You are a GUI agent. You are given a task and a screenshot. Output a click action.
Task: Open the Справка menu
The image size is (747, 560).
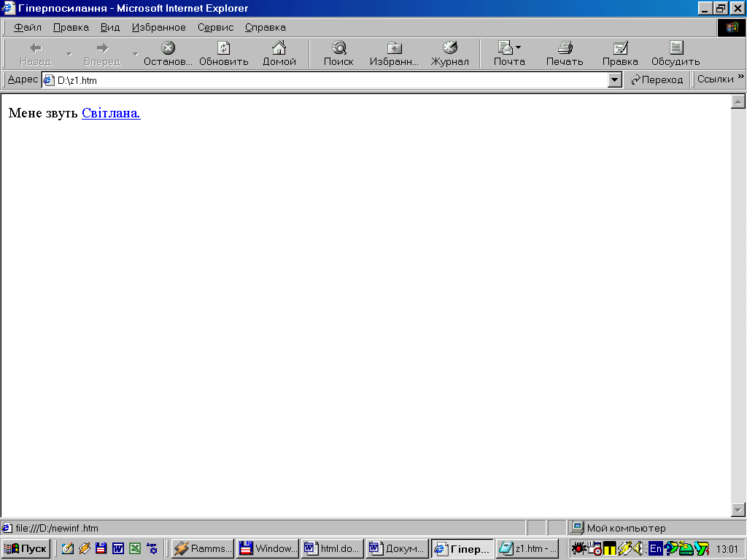(x=266, y=28)
